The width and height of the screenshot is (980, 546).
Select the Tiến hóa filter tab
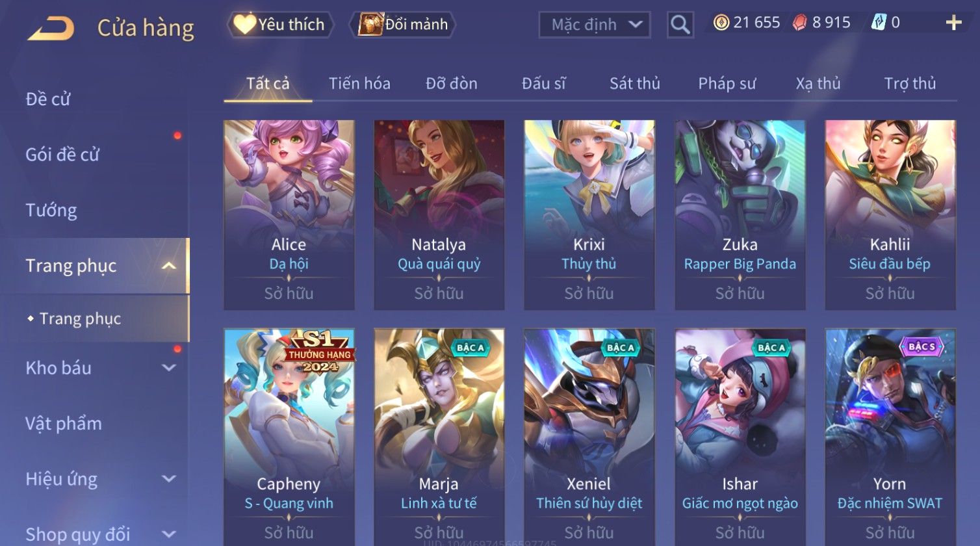click(359, 83)
